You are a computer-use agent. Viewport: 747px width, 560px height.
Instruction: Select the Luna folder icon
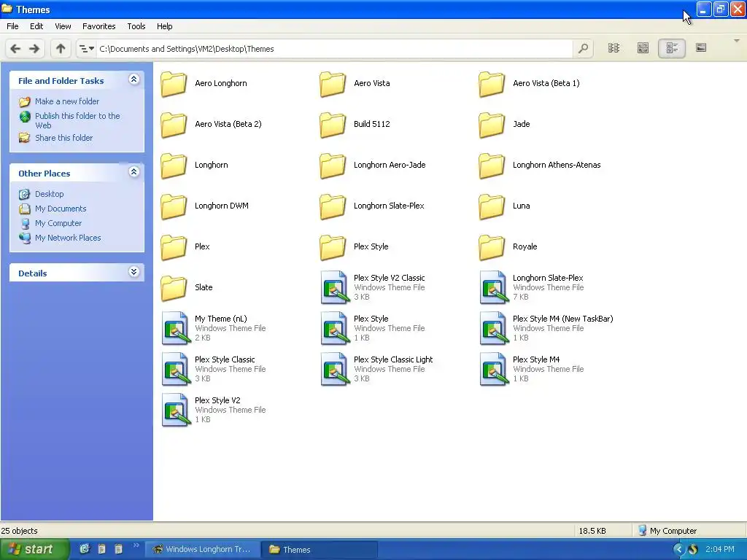tap(492, 206)
